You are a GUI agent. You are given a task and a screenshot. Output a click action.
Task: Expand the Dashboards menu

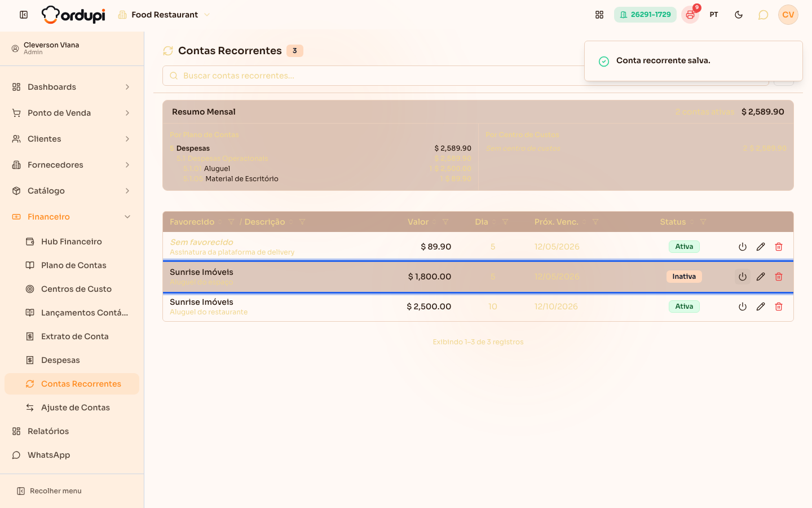click(72, 87)
